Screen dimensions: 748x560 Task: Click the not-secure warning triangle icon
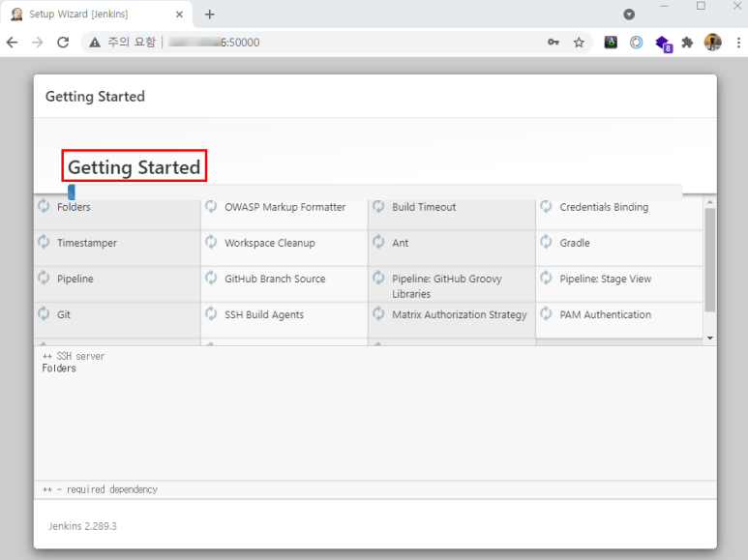point(95,43)
